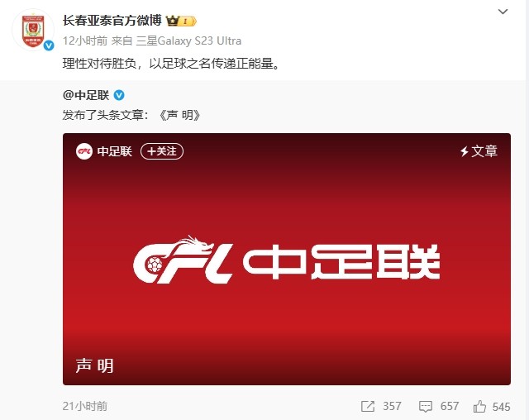Click the repost icon showing 357
529x420 pixels.
[x=367, y=406]
